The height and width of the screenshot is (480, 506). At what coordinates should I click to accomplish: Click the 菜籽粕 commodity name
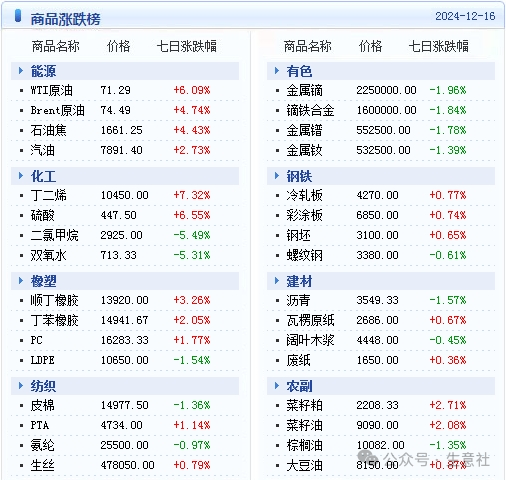(304, 405)
